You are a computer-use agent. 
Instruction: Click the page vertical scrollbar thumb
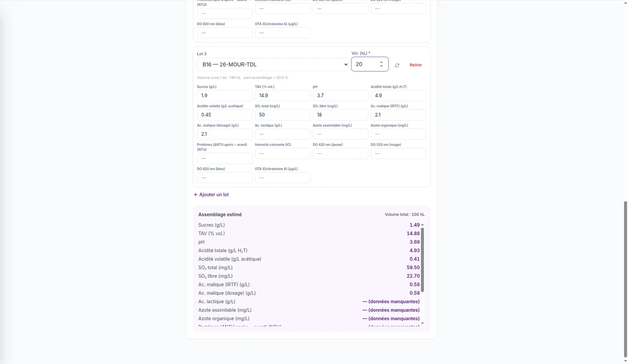625,279
